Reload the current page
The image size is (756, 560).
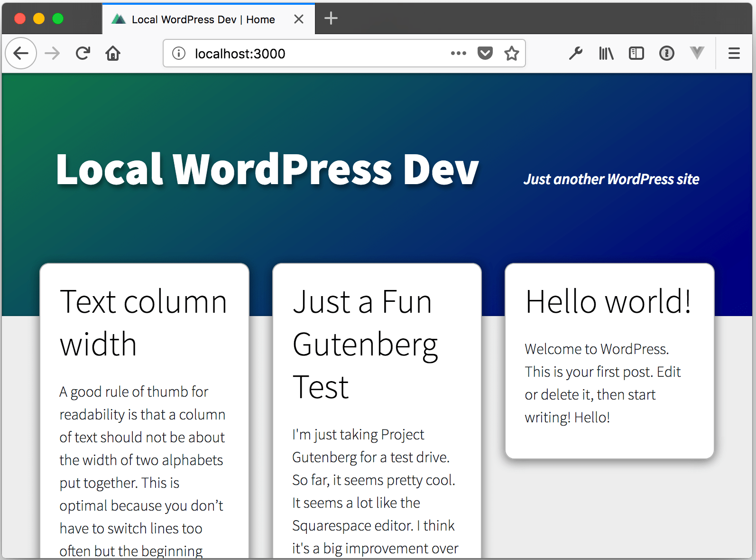(x=83, y=53)
